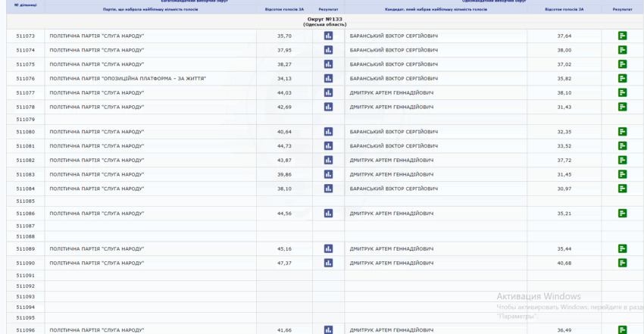Open candidate results green icon for precinct 511080
The height and width of the screenshot is (334, 644).
(622, 132)
